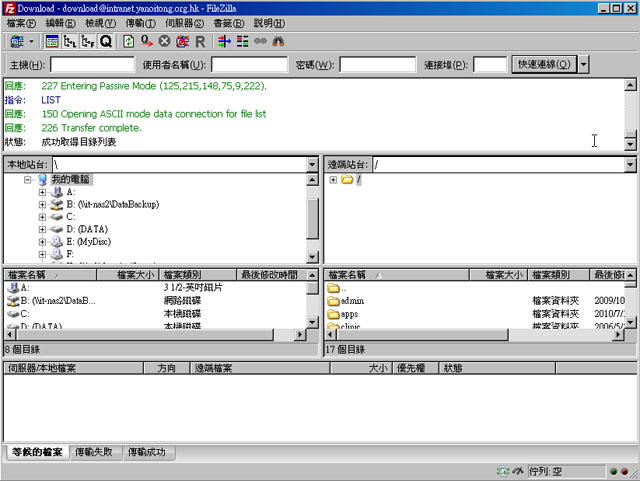Sort remote list by 檔案名稱 column
640x481 pixels.
397,275
